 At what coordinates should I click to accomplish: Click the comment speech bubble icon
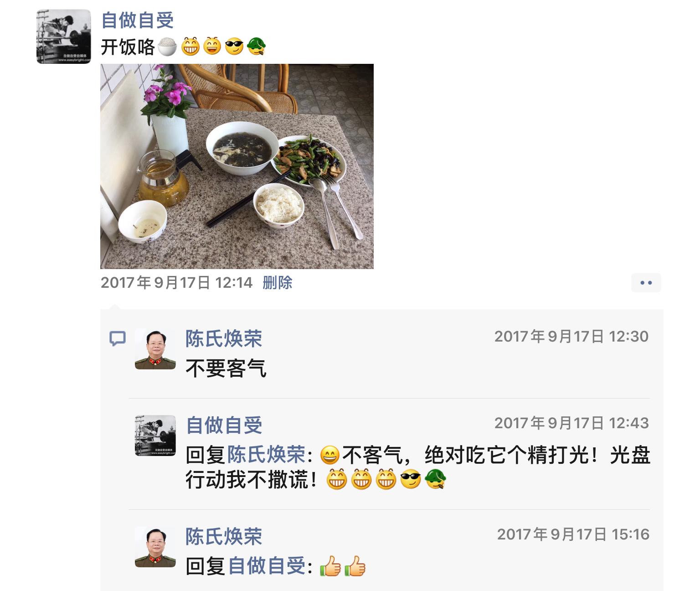(x=118, y=338)
